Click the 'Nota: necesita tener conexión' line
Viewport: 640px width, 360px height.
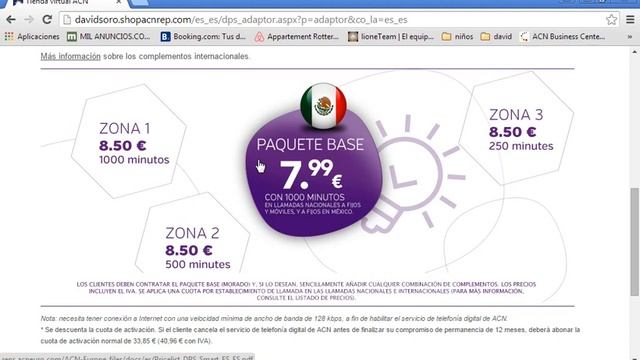click(274, 318)
